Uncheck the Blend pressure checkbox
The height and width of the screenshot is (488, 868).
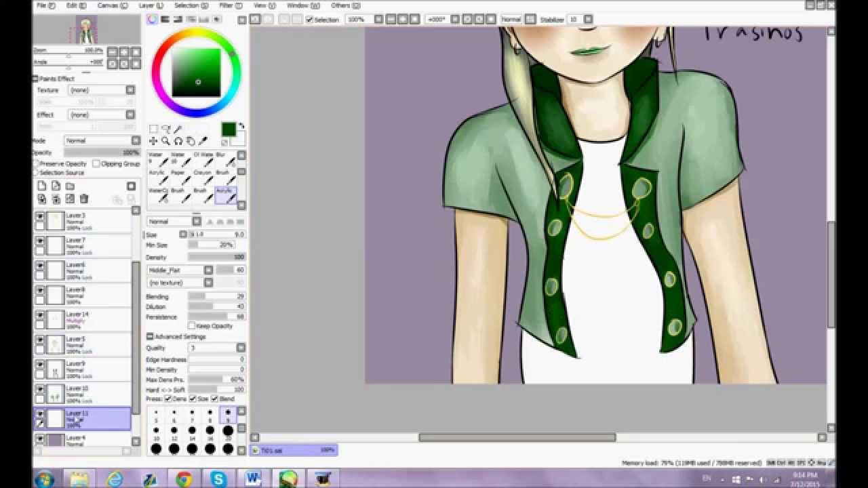coord(214,399)
